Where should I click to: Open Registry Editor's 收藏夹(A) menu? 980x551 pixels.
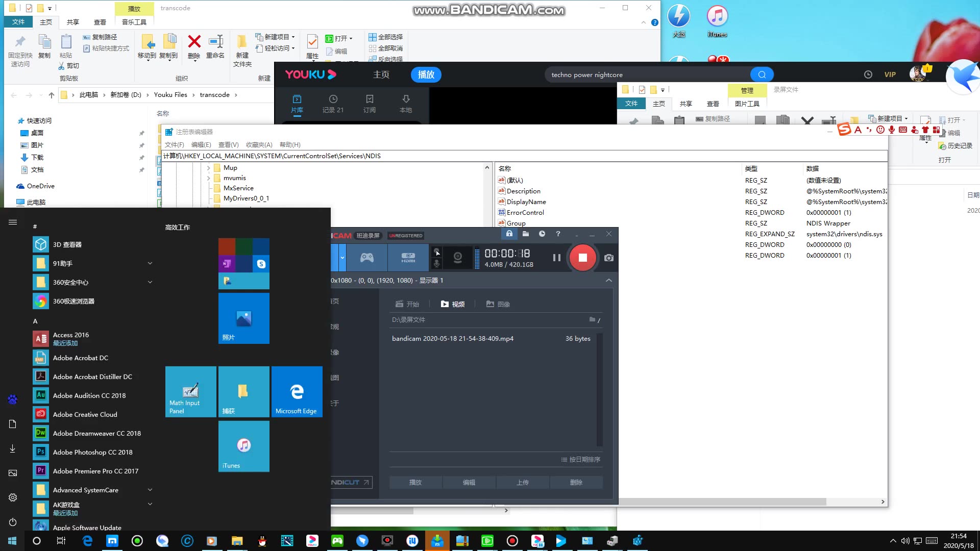click(x=259, y=145)
